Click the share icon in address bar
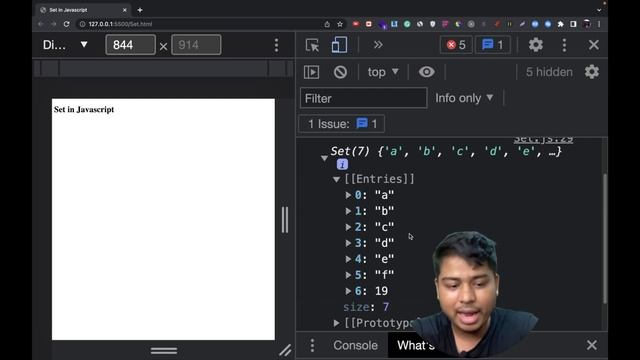640x360 pixels. [x=327, y=24]
